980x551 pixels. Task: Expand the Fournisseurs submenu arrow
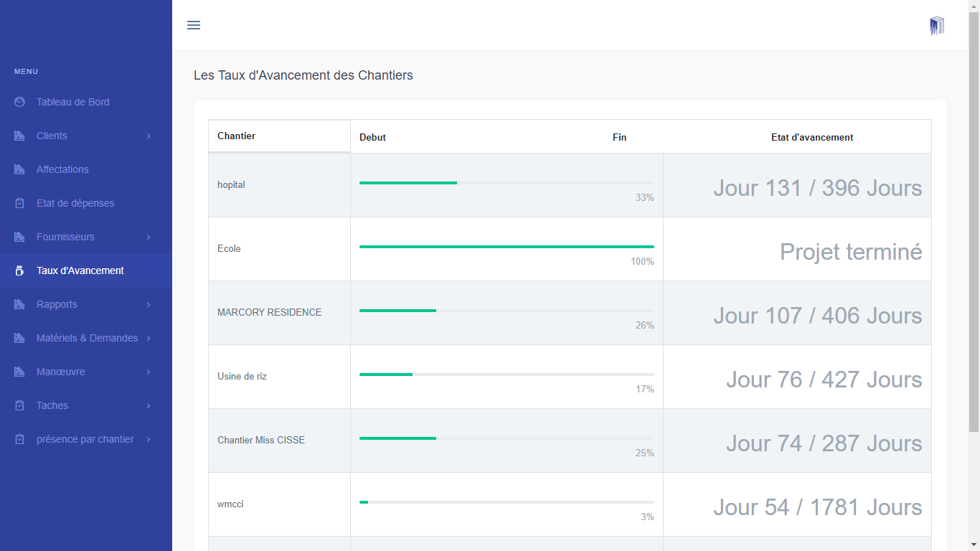point(149,237)
